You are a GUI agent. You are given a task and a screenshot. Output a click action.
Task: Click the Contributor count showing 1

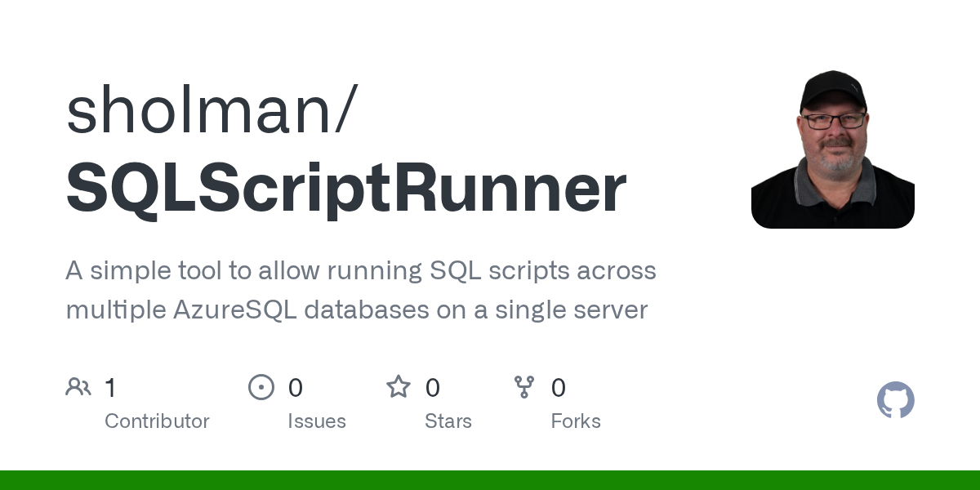click(110, 387)
